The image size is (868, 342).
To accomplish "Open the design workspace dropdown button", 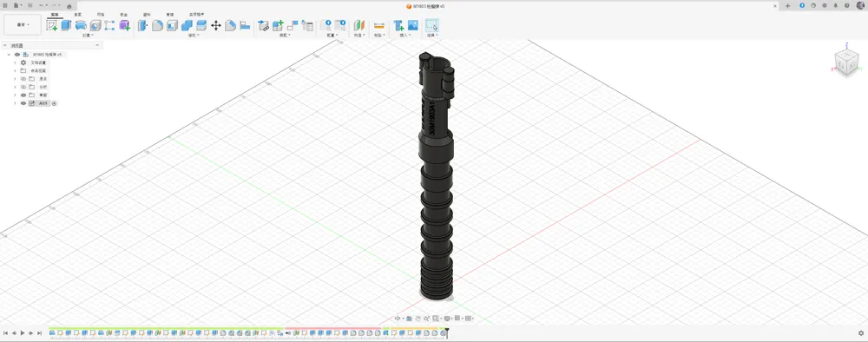I will pos(23,25).
